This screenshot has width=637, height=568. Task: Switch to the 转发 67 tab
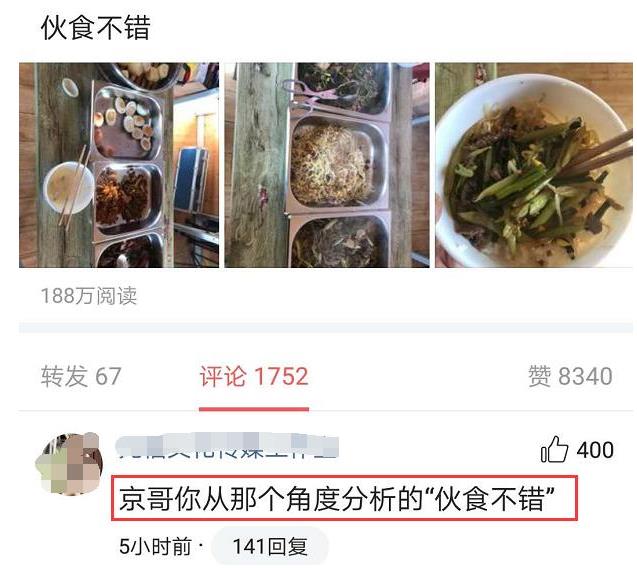tap(81, 376)
